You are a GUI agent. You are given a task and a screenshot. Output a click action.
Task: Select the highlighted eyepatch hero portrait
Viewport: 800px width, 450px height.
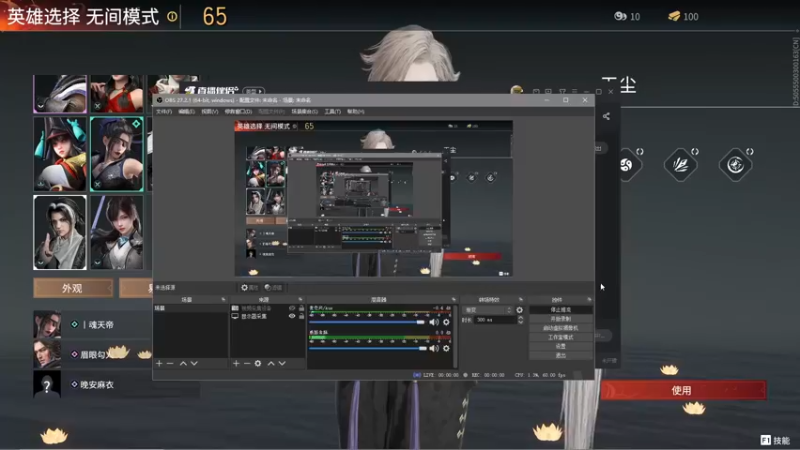pos(117,154)
